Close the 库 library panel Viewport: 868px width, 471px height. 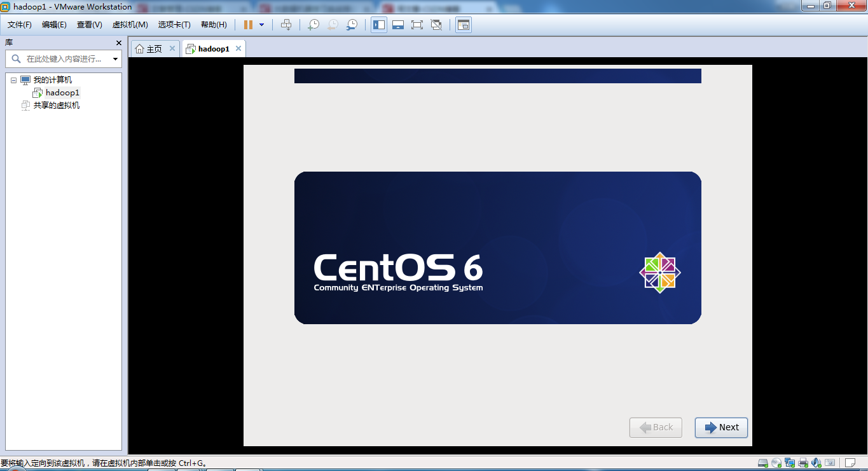(x=118, y=43)
